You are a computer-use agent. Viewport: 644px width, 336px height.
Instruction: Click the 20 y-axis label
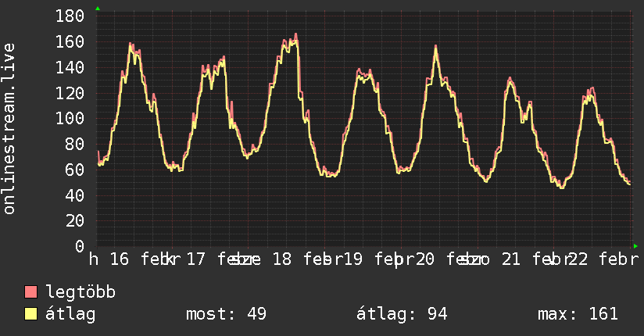tap(75, 220)
